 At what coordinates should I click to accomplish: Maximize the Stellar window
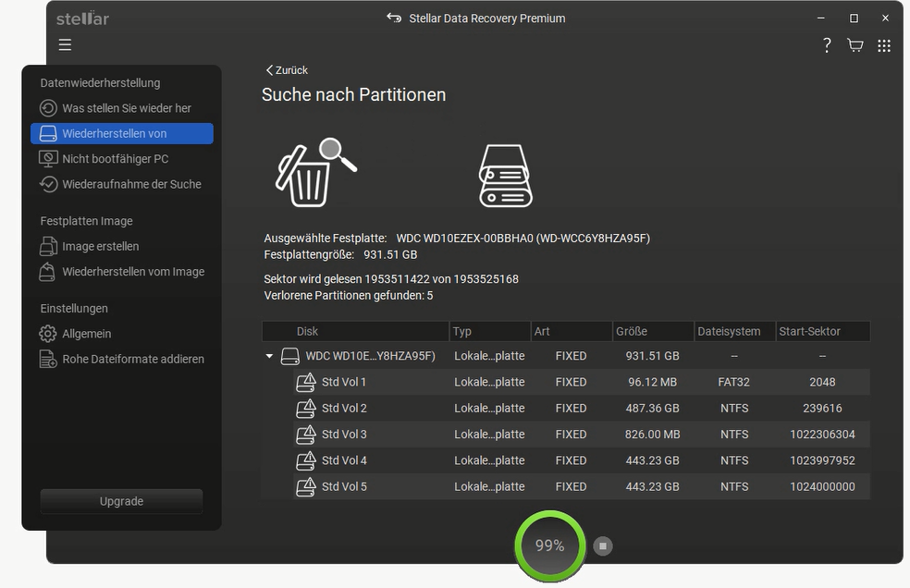pyautogui.click(x=854, y=18)
